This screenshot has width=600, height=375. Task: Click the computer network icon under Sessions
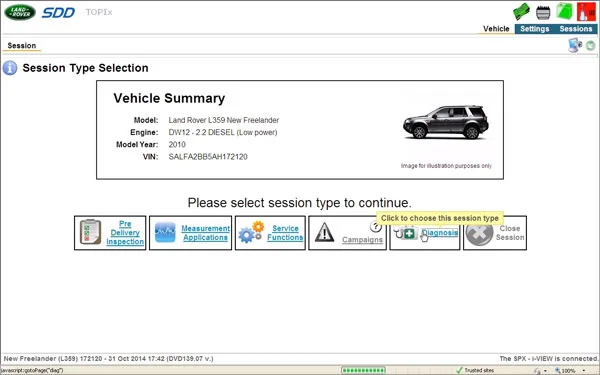575,46
